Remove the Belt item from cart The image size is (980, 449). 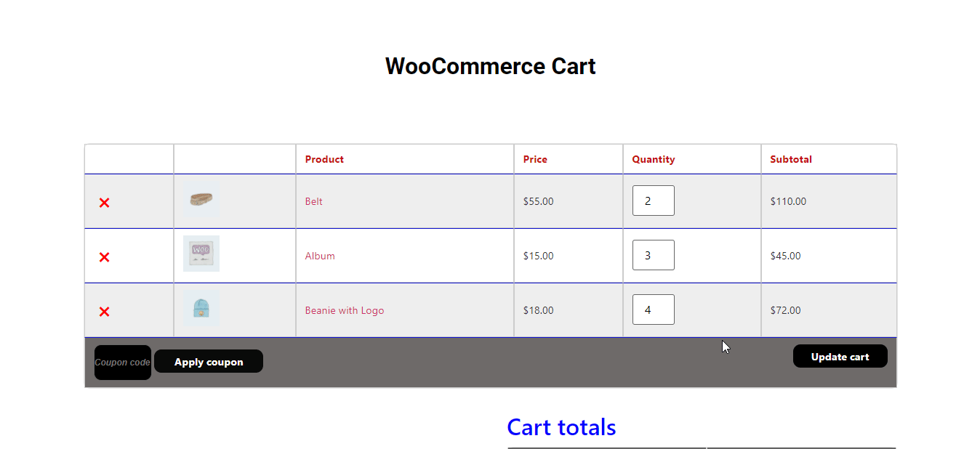click(104, 203)
